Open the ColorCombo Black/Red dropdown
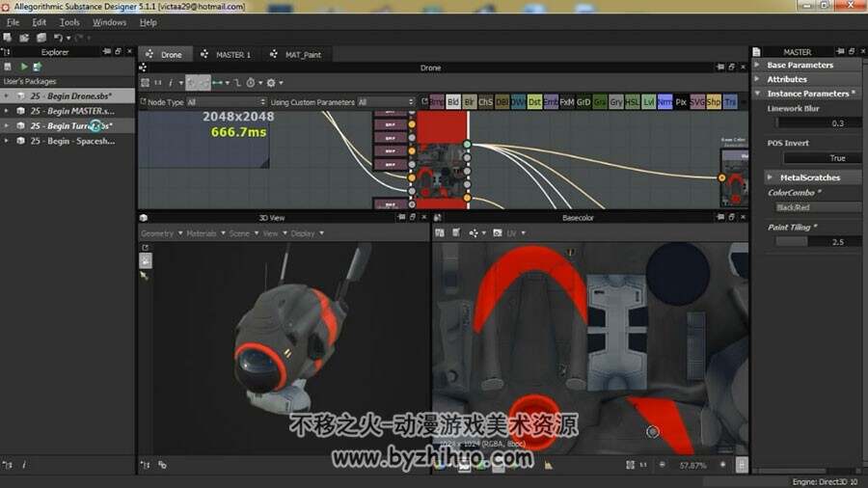 [x=818, y=207]
